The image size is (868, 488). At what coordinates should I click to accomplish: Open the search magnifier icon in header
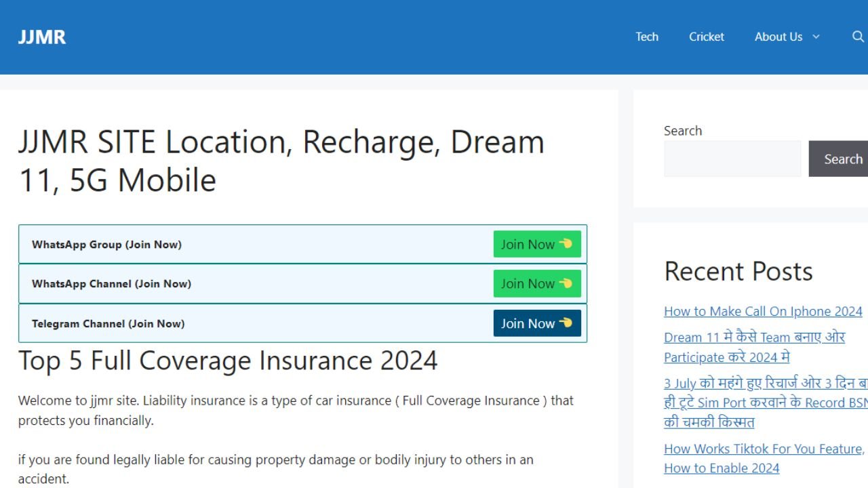[858, 37]
